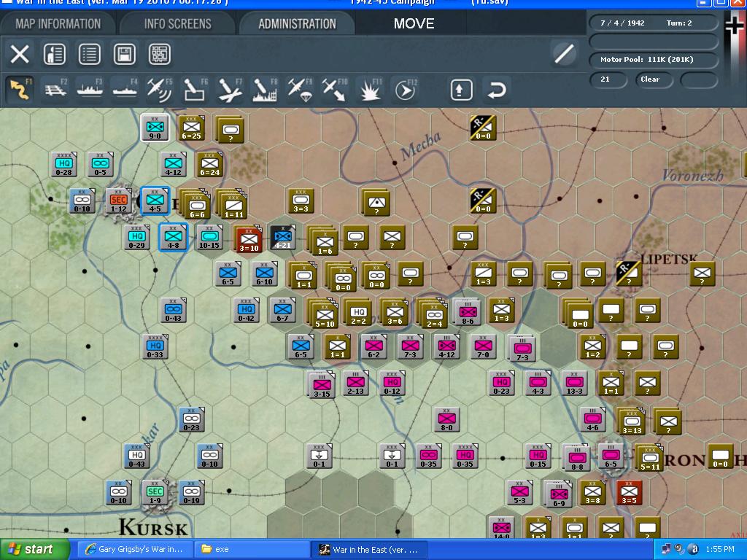Select the blue 6-7 infantry counter

(282, 309)
